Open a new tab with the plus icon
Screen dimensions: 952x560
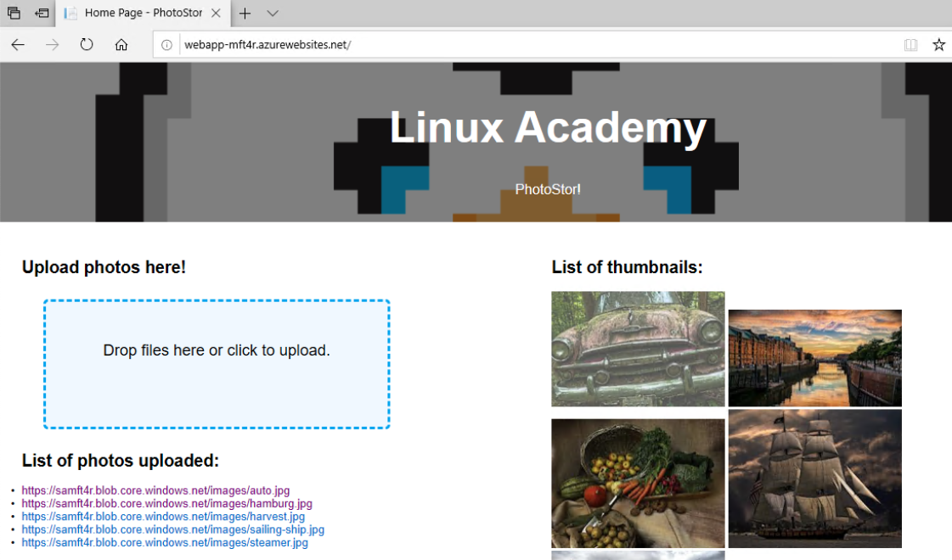click(x=245, y=14)
